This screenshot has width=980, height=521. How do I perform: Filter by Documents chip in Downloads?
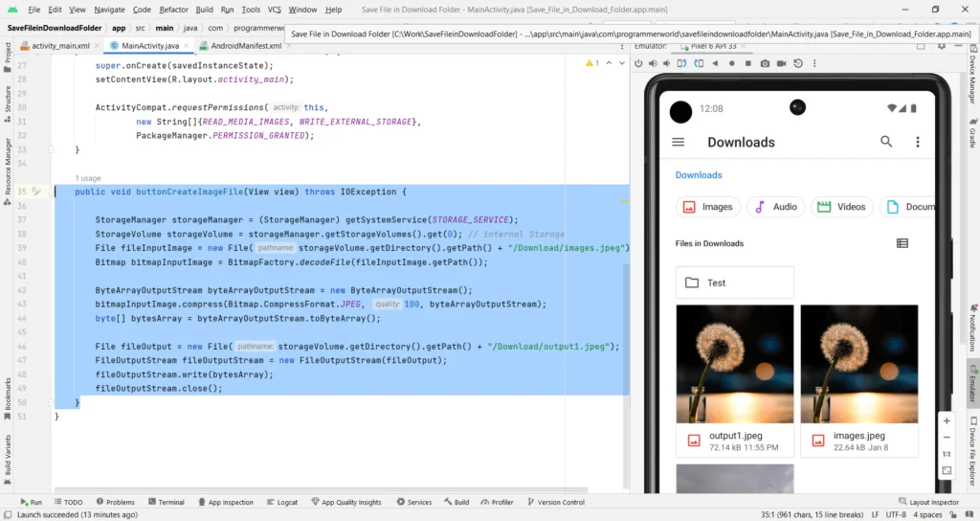click(907, 207)
